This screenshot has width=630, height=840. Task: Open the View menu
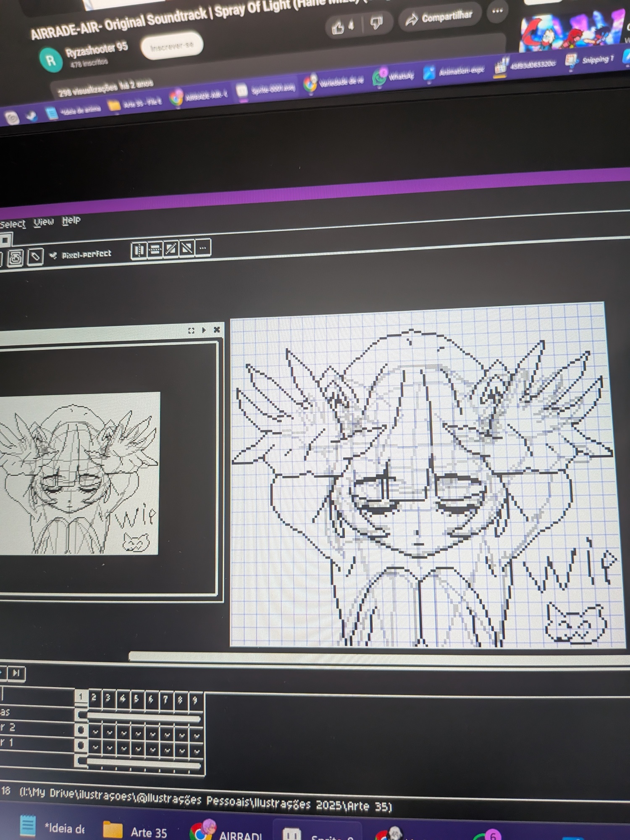44,222
